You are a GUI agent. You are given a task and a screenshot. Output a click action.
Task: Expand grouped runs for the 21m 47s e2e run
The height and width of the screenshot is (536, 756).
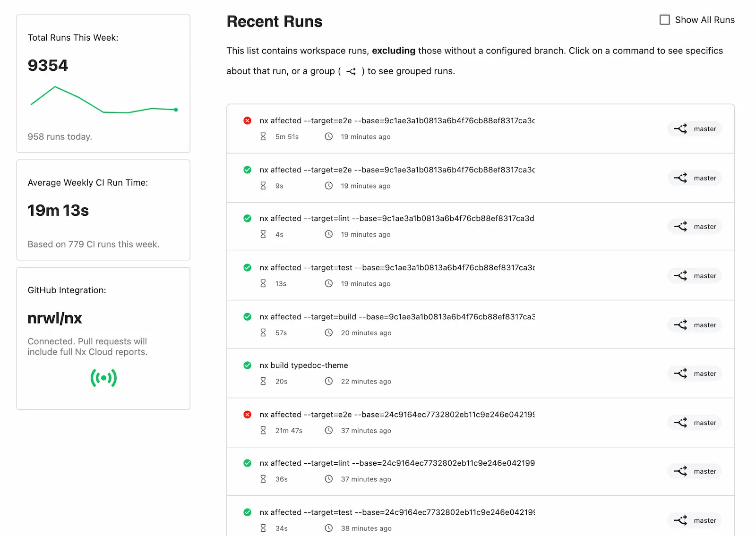pyautogui.click(x=680, y=423)
